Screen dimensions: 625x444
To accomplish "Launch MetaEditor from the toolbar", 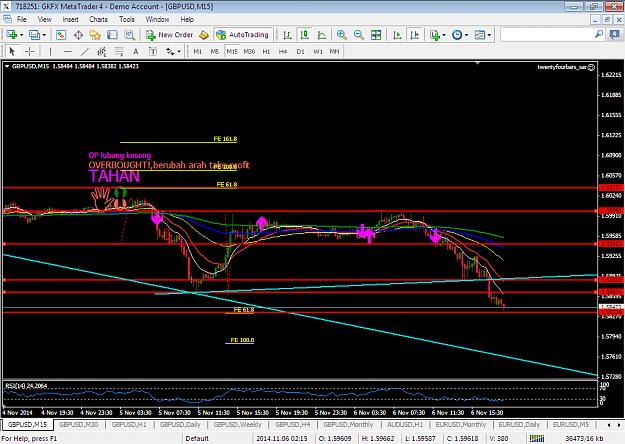I will pyautogui.click(x=204, y=35).
